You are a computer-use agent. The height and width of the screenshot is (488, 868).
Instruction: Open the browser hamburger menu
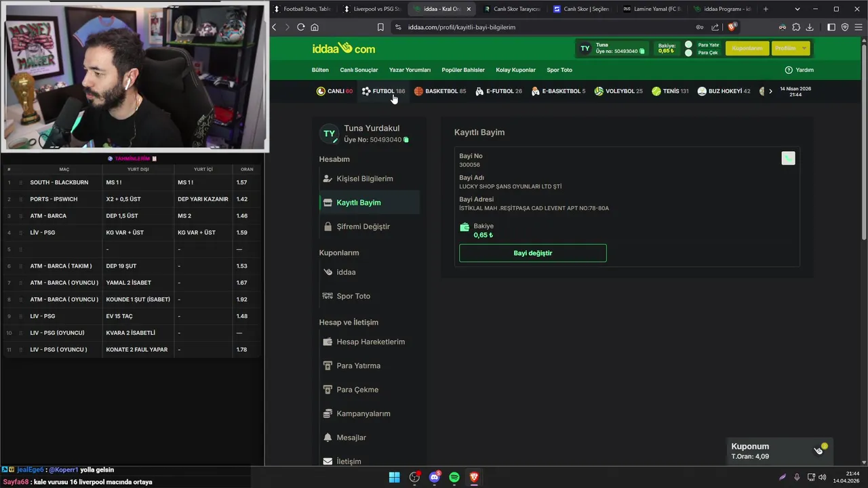[x=858, y=27]
